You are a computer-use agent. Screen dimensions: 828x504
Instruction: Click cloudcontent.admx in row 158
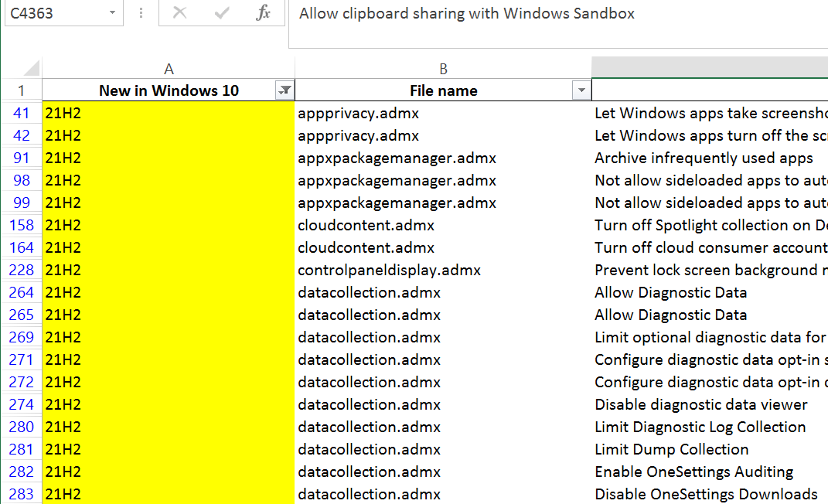coord(443,225)
